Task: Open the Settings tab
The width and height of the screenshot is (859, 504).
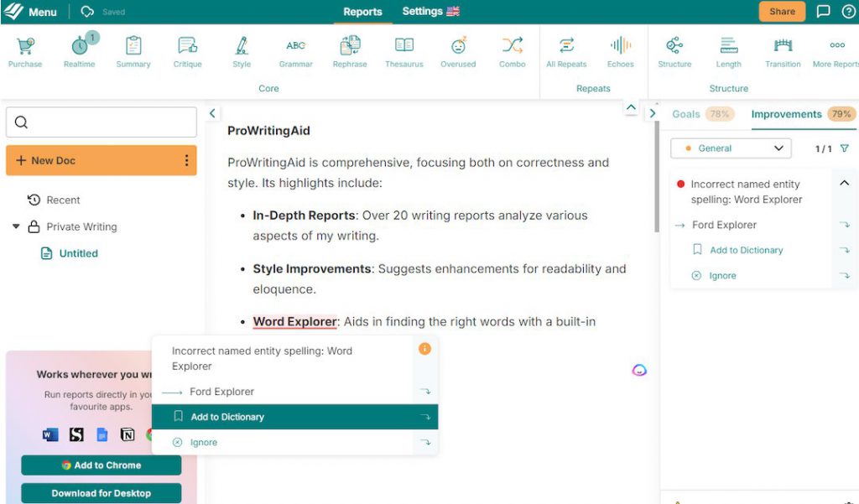Action: tap(422, 11)
